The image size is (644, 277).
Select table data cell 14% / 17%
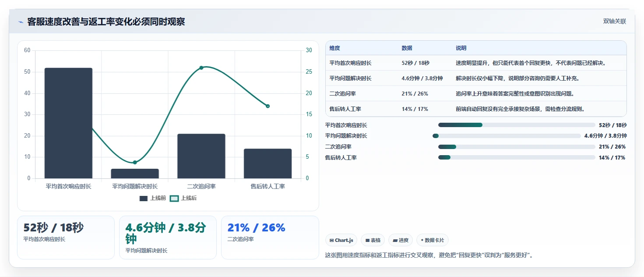(415, 109)
